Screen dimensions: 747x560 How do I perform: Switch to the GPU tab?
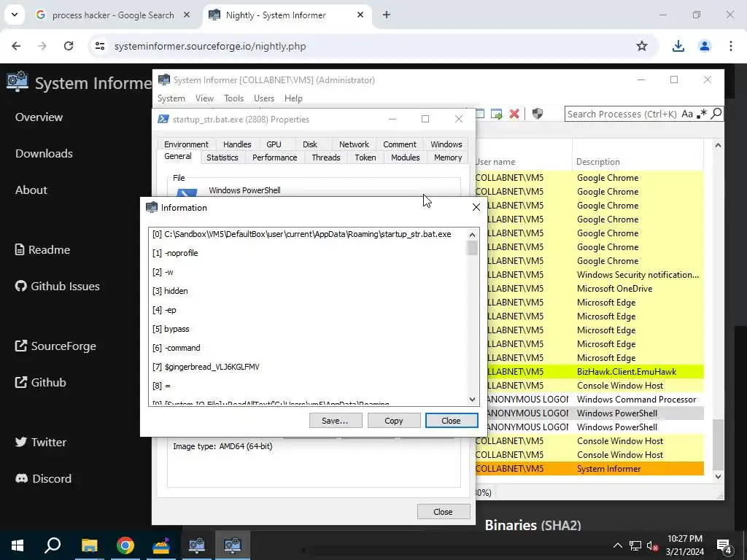(274, 144)
